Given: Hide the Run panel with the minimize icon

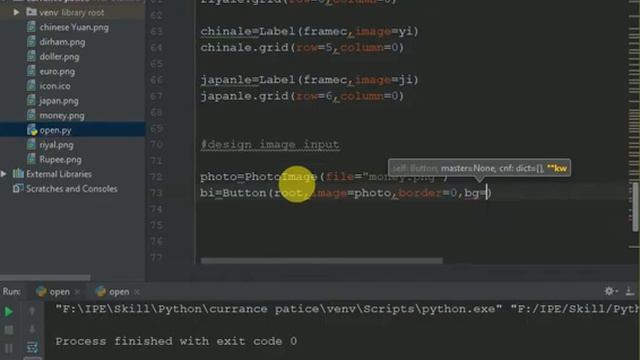Looking at the screenshot, I should (629, 291).
